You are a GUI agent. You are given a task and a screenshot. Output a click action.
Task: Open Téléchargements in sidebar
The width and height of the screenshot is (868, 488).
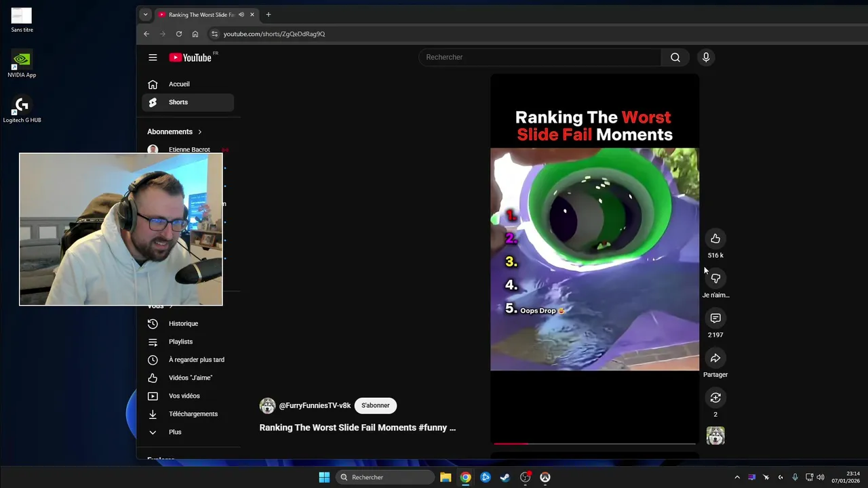(x=188, y=414)
